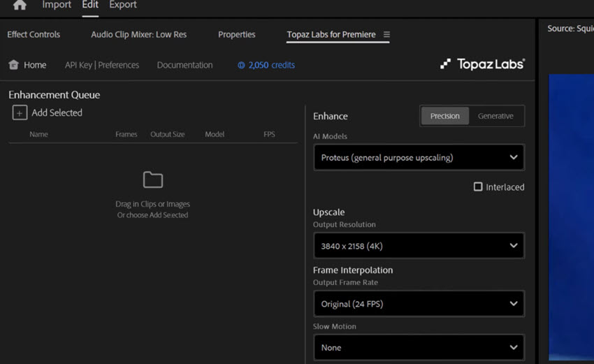The height and width of the screenshot is (364, 594).
Task: Click the Frames column header
Action: (x=126, y=134)
